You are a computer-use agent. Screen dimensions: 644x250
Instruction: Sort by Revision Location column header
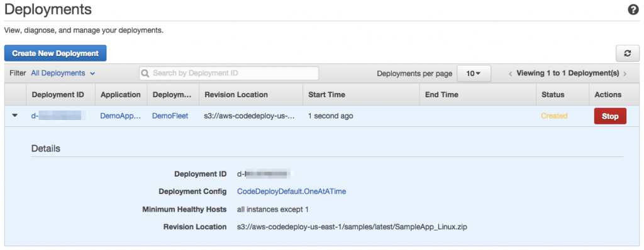(236, 95)
